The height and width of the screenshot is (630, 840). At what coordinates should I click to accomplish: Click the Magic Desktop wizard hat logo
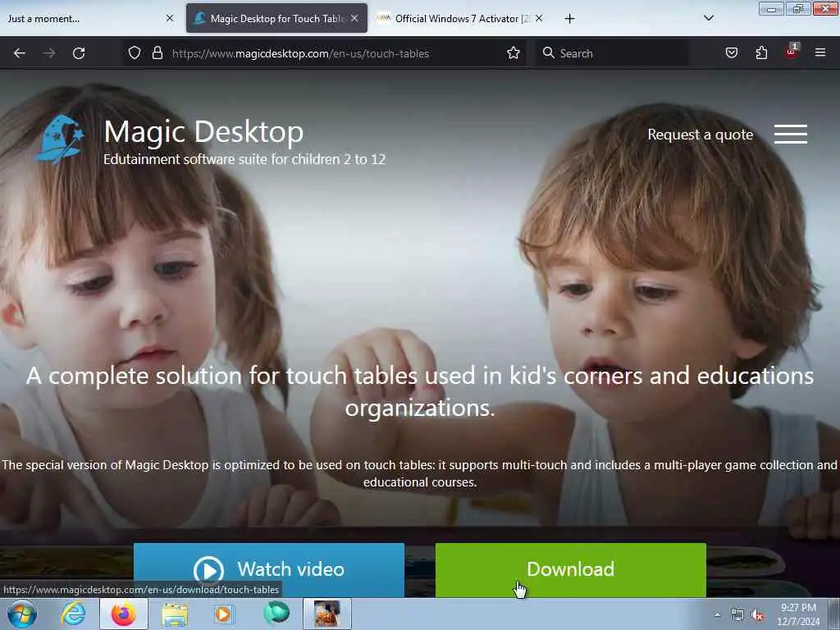(x=59, y=139)
